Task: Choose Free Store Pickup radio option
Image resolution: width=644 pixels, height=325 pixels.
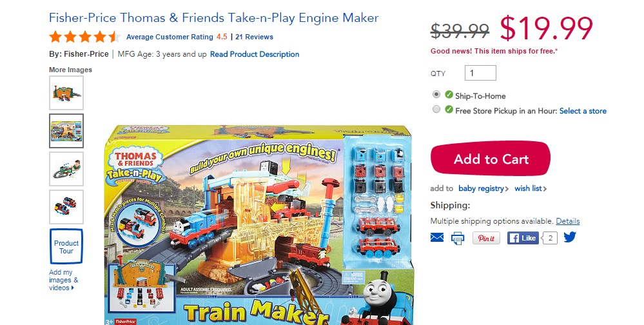Action: point(436,109)
